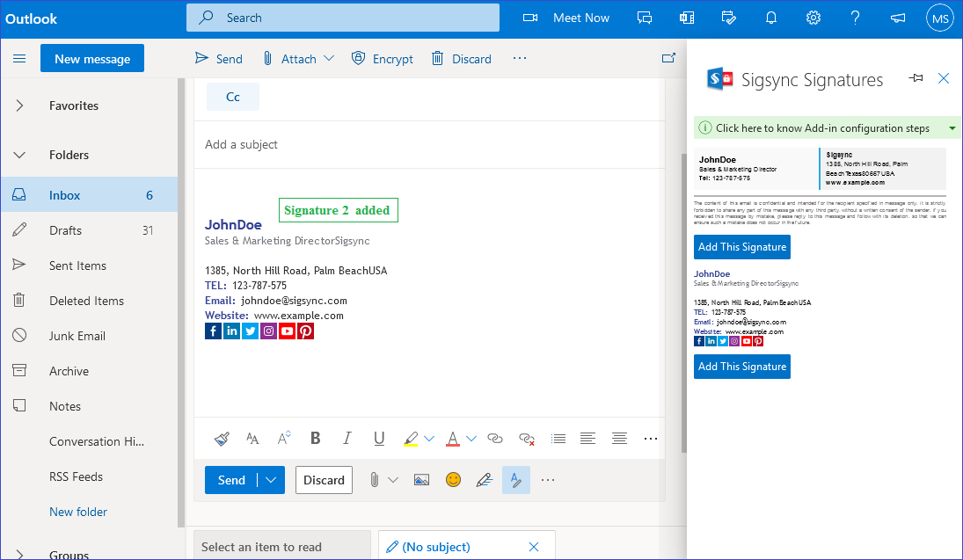The width and height of the screenshot is (963, 560).
Task: Expand Send options dropdown arrow
Action: [x=271, y=480]
